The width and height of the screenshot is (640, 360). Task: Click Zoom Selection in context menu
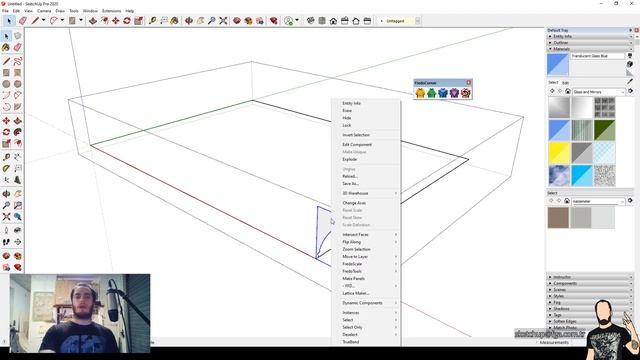(x=356, y=249)
